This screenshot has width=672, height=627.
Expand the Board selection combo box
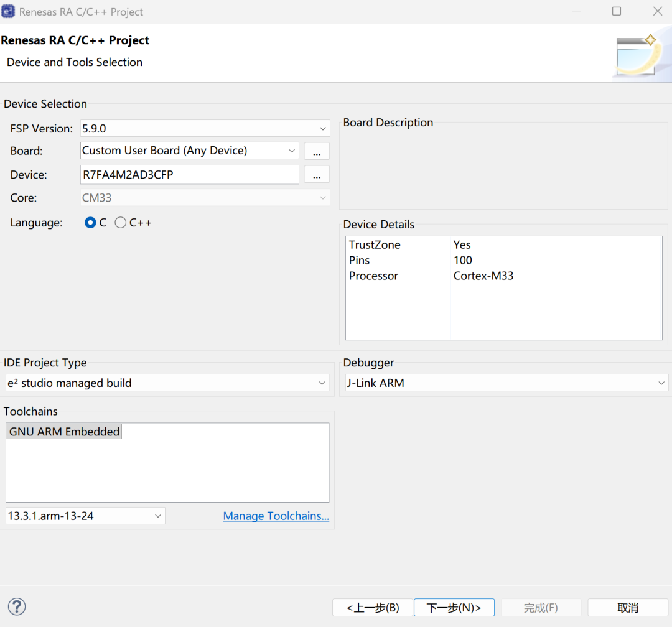(x=190, y=151)
